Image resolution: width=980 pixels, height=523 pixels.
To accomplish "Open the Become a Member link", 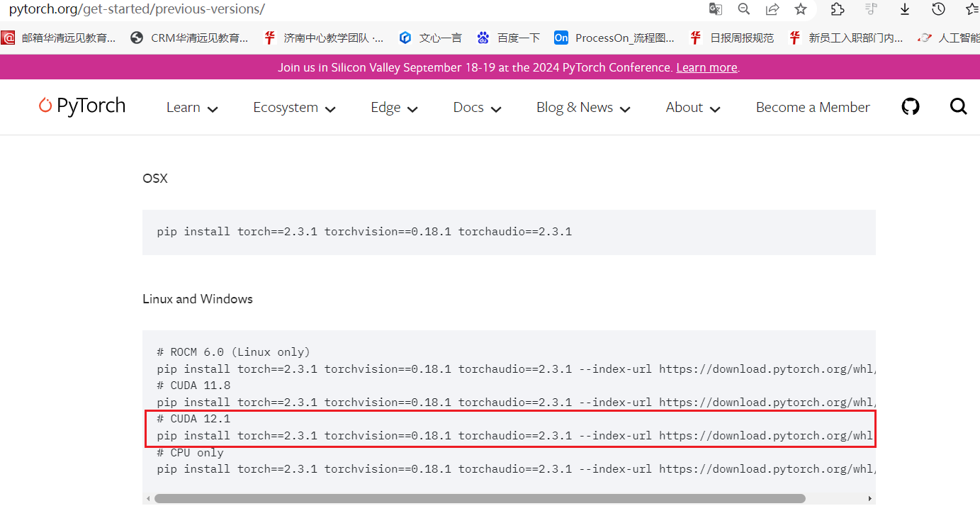I will (x=813, y=107).
